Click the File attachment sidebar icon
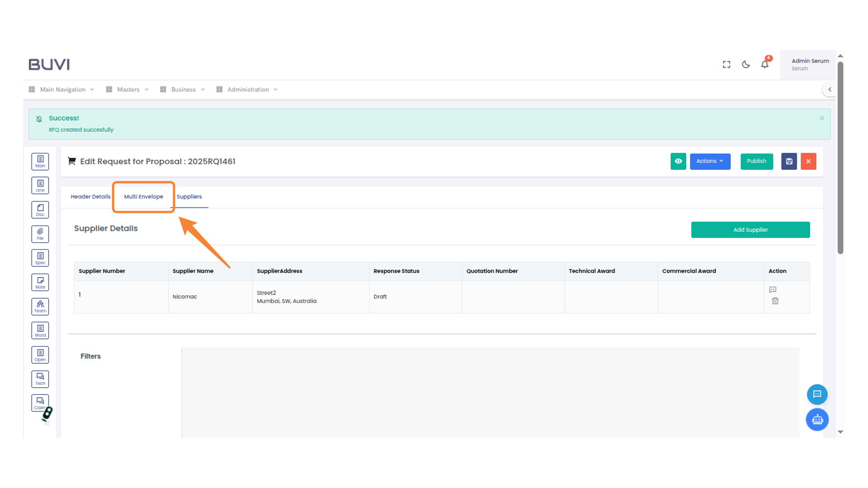Image resolution: width=868 pixels, height=488 pixels. [40, 234]
